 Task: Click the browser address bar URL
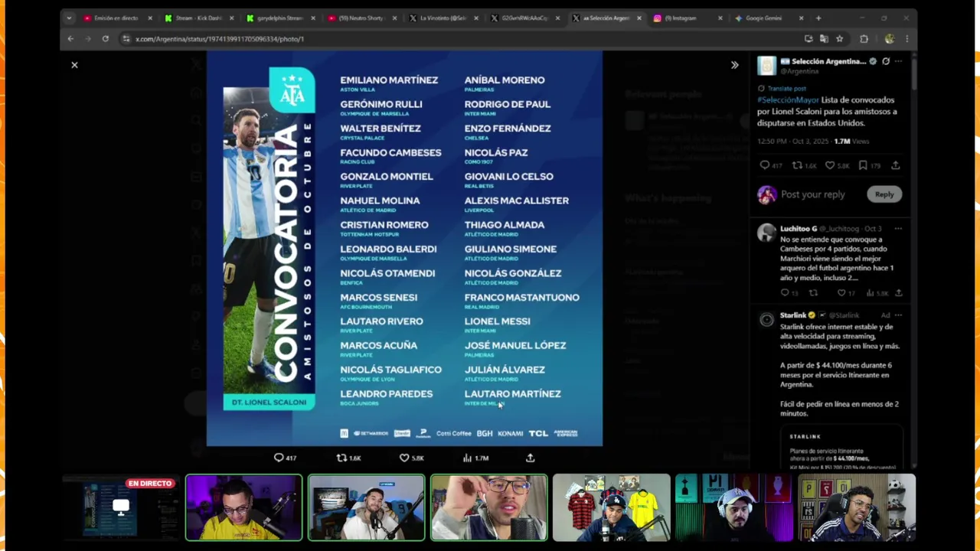[220, 39]
